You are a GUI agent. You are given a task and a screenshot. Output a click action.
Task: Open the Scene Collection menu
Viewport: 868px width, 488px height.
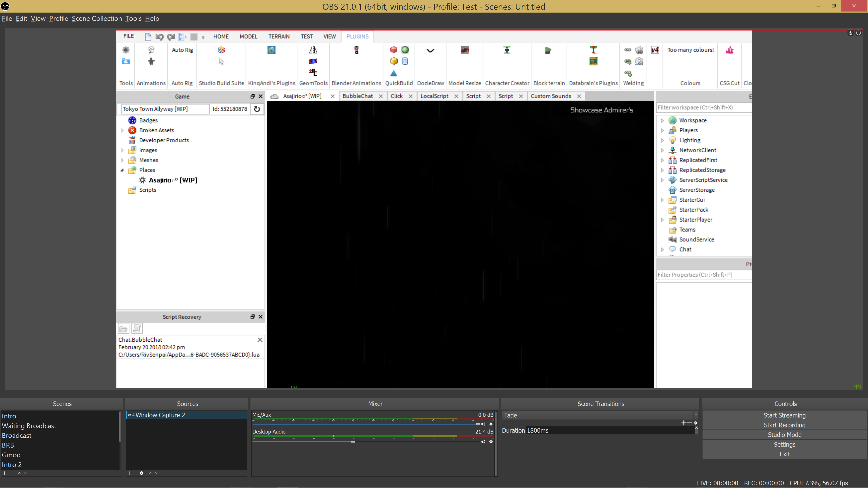(x=97, y=19)
